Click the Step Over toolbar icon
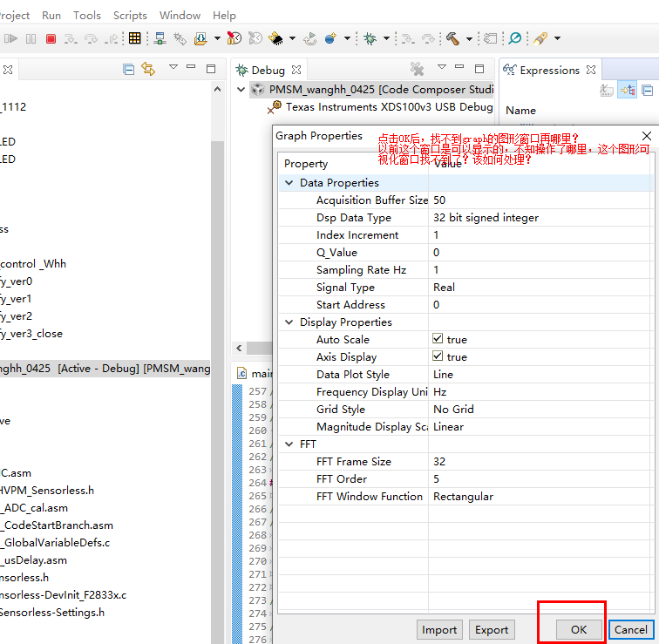 point(91,39)
